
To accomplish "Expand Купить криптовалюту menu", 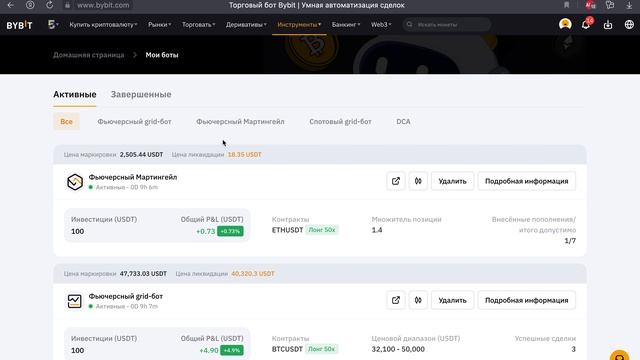I will point(103,24).
